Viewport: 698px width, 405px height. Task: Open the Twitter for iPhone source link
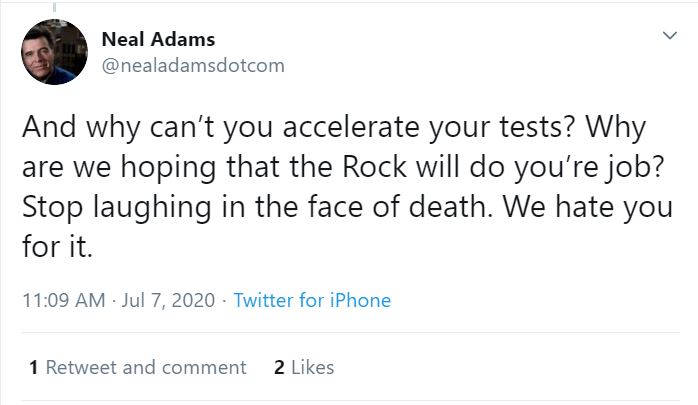coord(312,300)
